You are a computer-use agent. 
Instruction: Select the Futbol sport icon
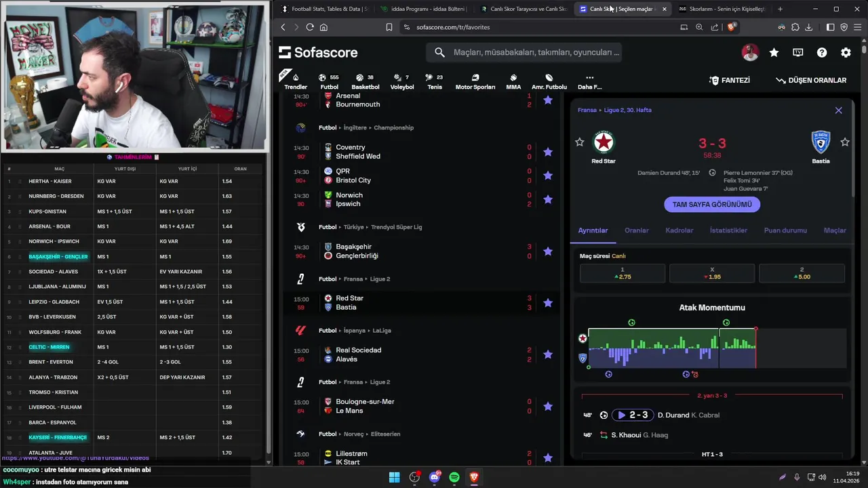click(x=329, y=81)
